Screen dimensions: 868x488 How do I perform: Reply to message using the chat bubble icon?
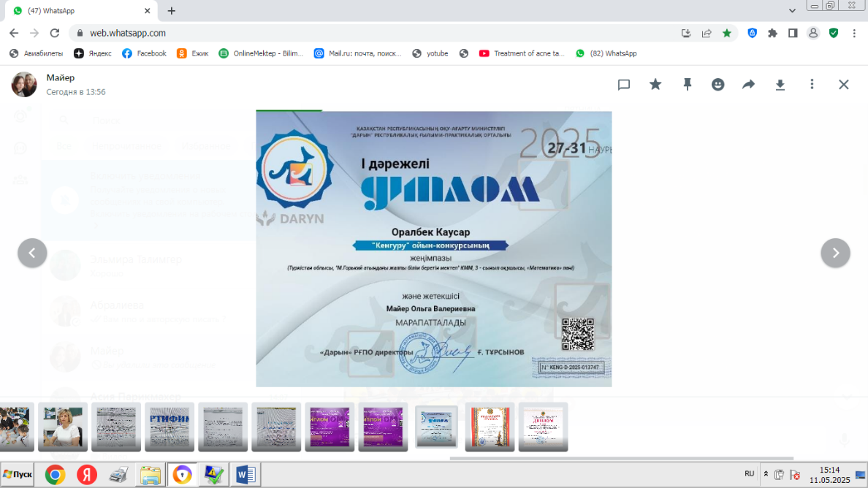624,85
